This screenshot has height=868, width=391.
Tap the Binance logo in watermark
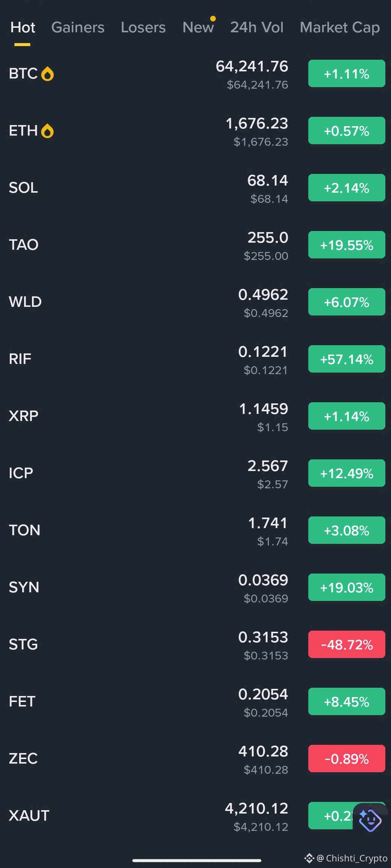pyautogui.click(x=309, y=858)
